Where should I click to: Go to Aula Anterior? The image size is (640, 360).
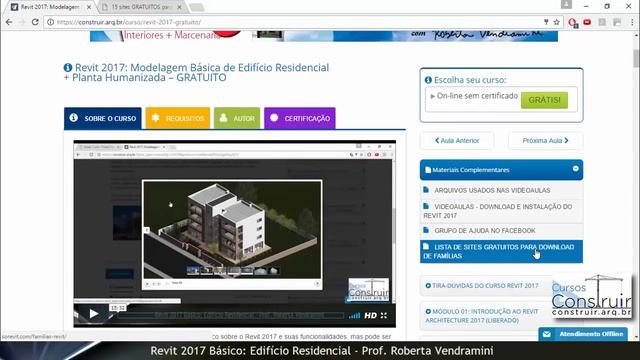(x=457, y=140)
